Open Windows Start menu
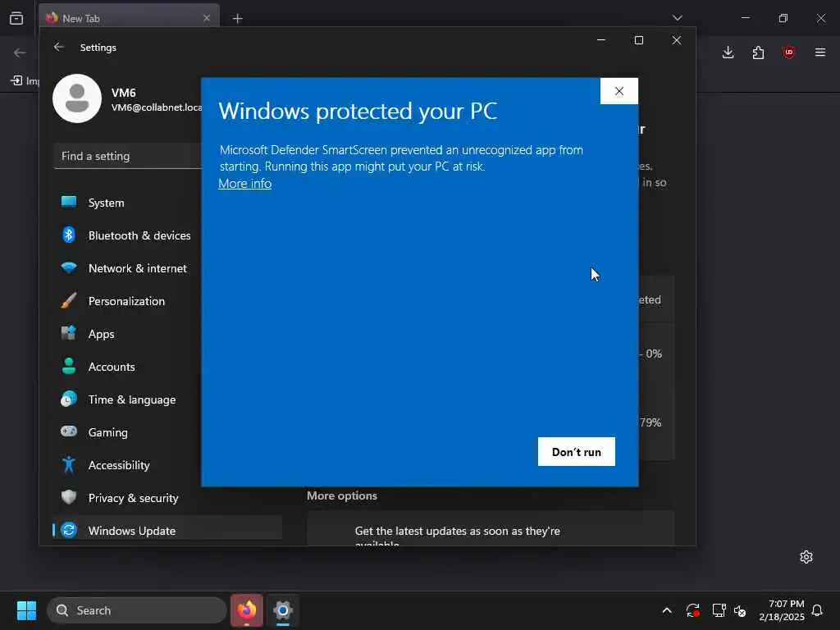The height and width of the screenshot is (630, 840). 26,610
